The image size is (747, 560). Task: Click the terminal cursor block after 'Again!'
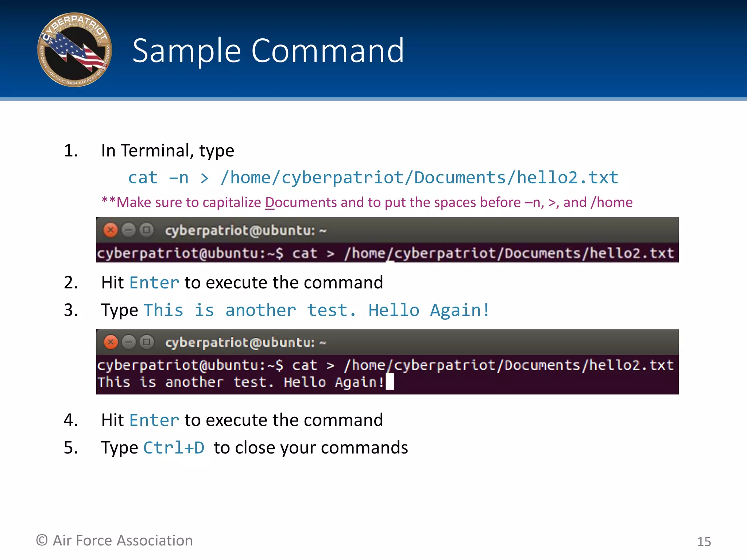click(x=390, y=382)
